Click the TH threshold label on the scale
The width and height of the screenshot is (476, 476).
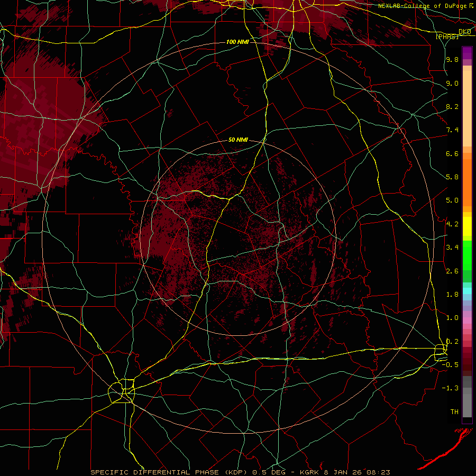(x=454, y=411)
